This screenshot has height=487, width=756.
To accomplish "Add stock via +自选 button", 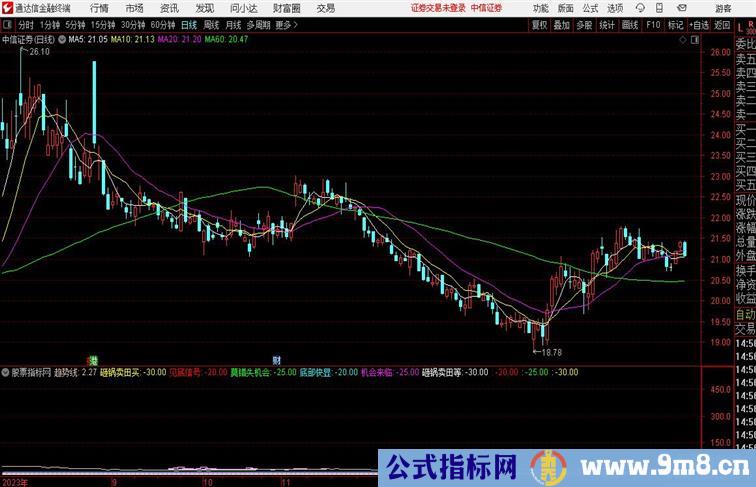I will 698,25.
